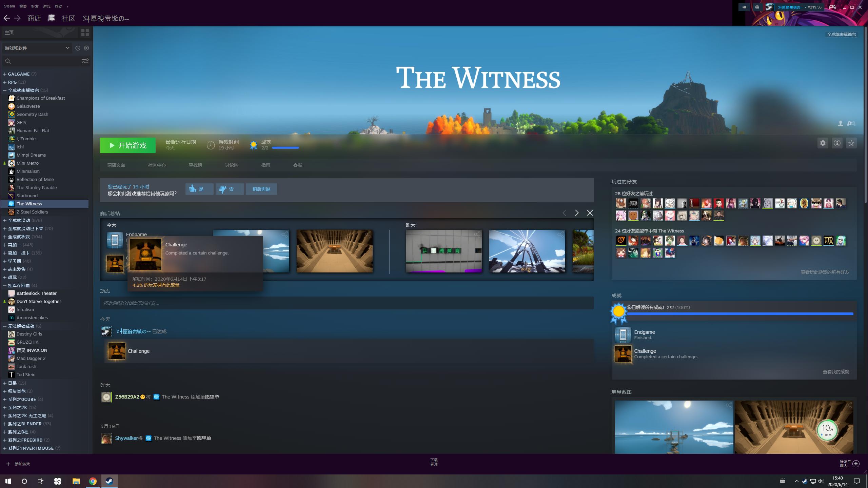
Task: Click the main page vertical scrollbar
Action: click(x=866, y=115)
